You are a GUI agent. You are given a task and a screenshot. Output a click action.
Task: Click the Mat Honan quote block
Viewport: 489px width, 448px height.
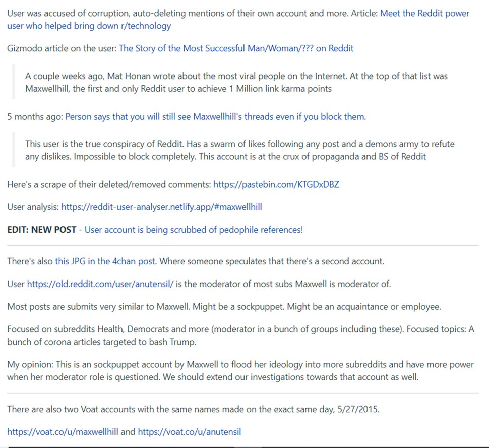click(x=237, y=82)
